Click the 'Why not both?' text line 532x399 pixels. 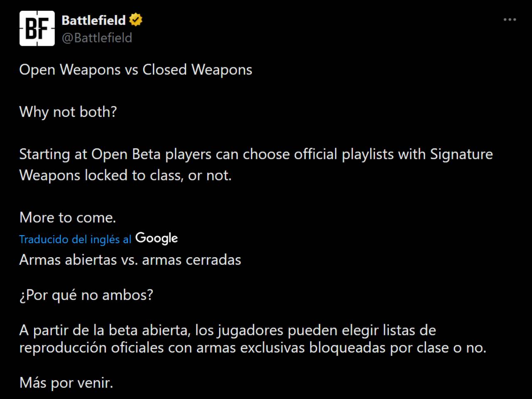[68, 112]
